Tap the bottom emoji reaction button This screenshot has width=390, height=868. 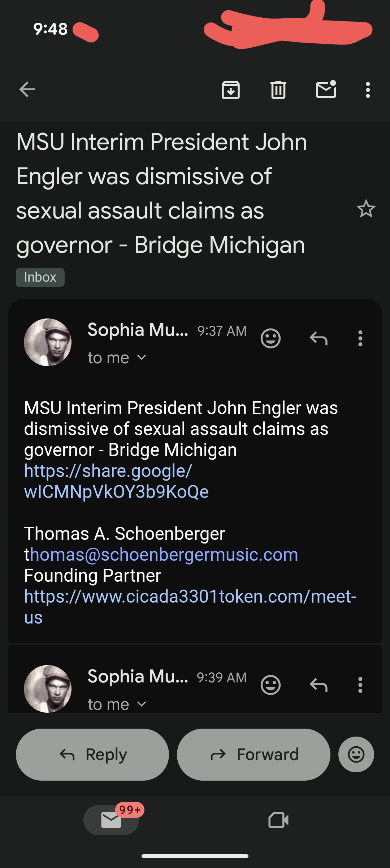356,754
